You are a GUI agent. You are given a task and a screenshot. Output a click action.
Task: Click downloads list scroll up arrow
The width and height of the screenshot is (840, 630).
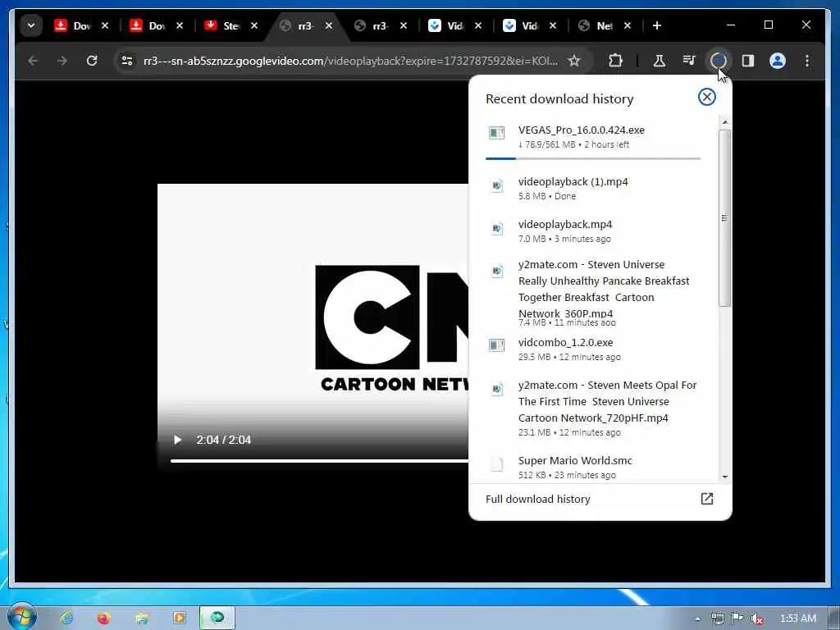click(724, 123)
